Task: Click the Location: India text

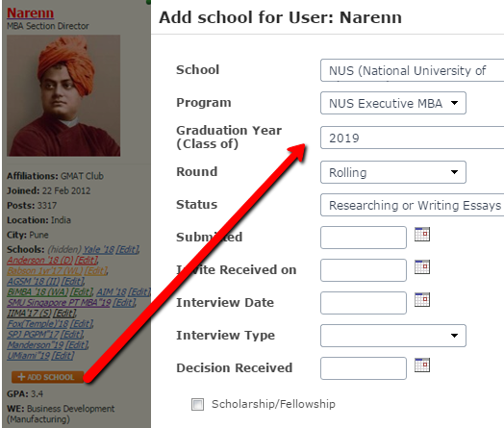Action: click(38, 220)
